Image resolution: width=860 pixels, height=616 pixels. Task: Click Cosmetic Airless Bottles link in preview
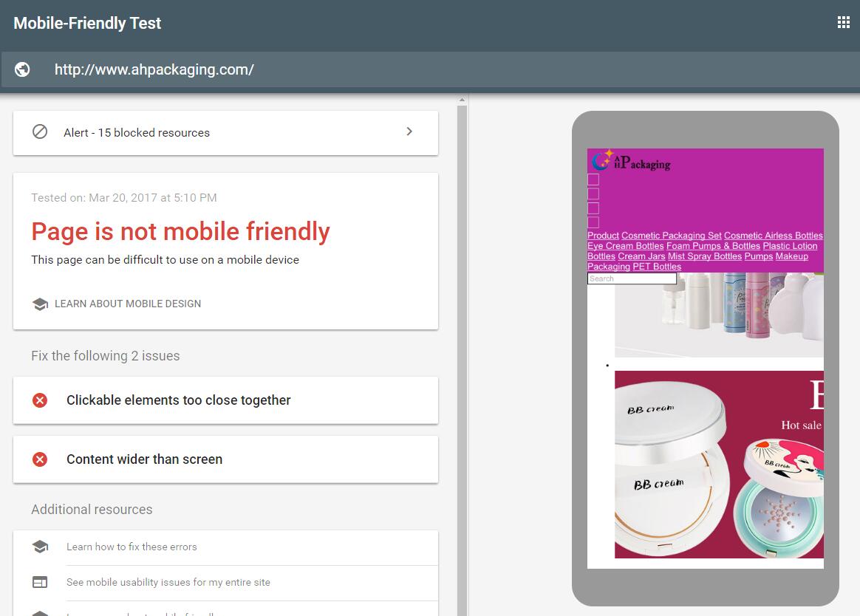(x=774, y=236)
